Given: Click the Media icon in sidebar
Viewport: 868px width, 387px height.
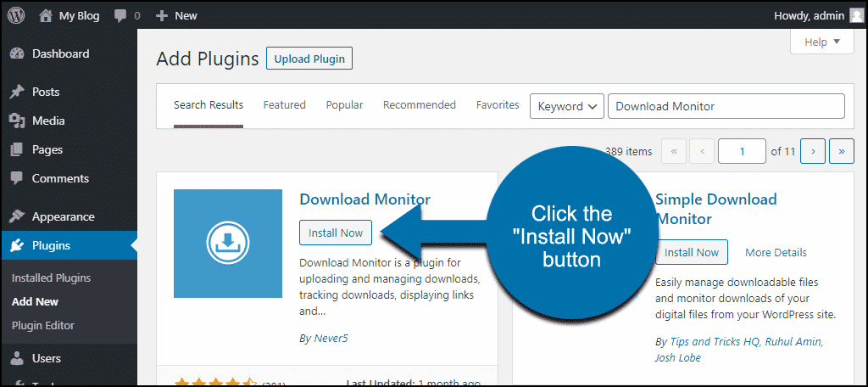Looking at the screenshot, I should (17, 121).
